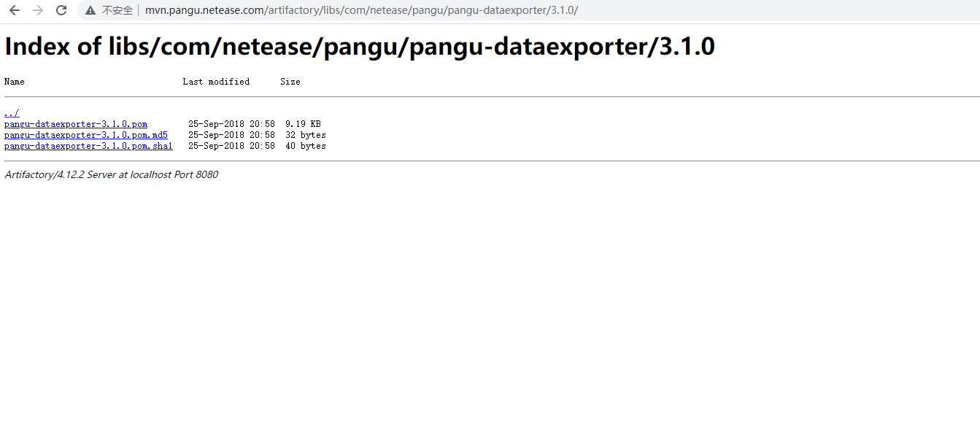The width and height of the screenshot is (980, 448).
Task: Click the Artifactory/4.12.2 server footer text
Action: (111, 175)
